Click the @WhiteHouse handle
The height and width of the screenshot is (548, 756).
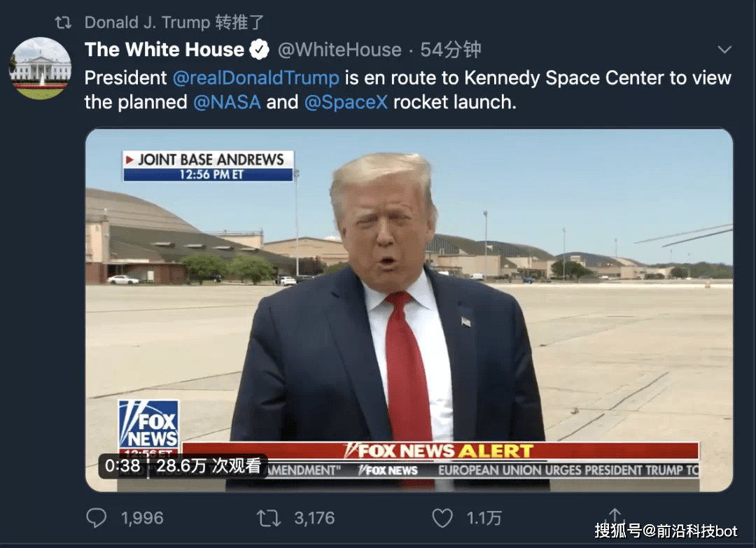tap(339, 50)
